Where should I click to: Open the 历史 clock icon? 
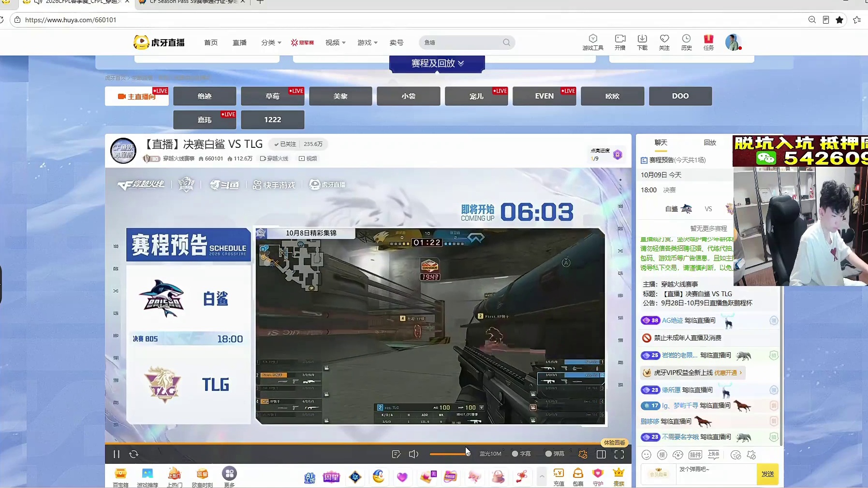point(686,42)
